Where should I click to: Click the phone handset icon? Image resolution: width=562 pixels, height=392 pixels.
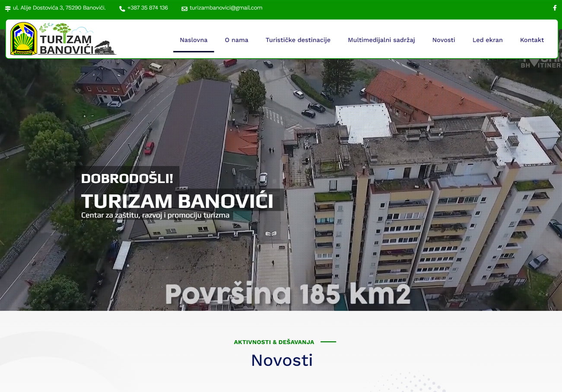click(x=122, y=9)
